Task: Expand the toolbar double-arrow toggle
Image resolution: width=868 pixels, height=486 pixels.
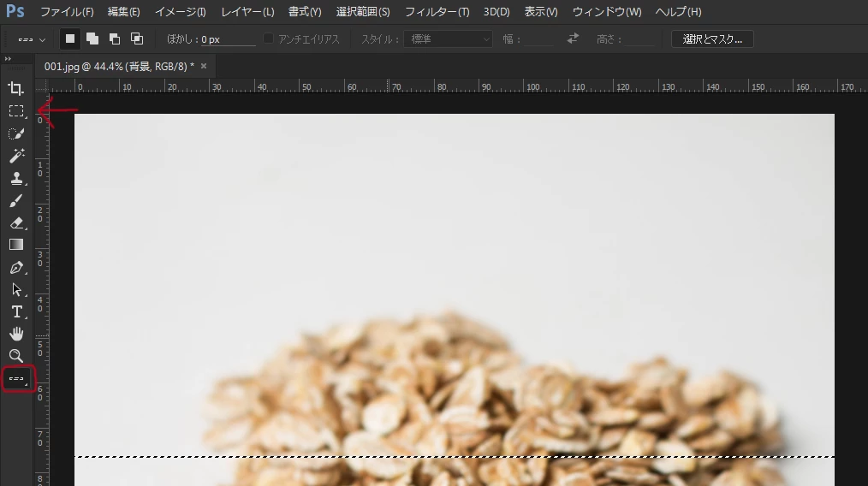Action: click(8, 59)
